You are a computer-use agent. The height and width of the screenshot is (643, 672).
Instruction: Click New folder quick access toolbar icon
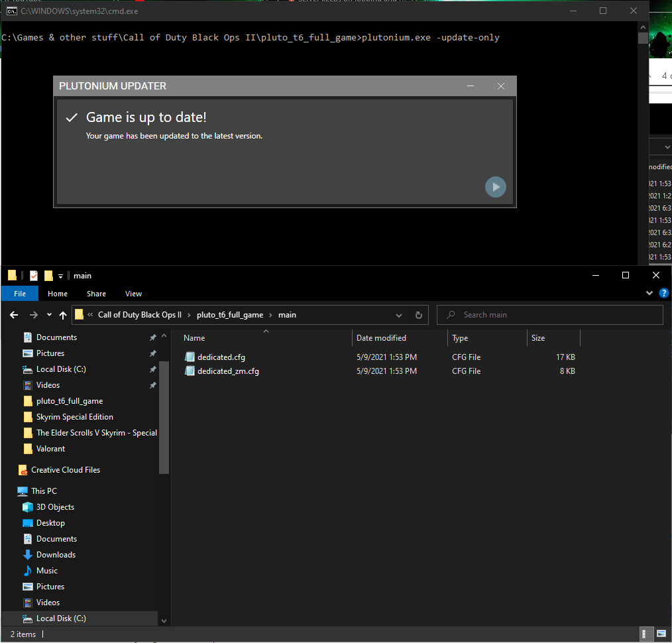tap(48, 276)
